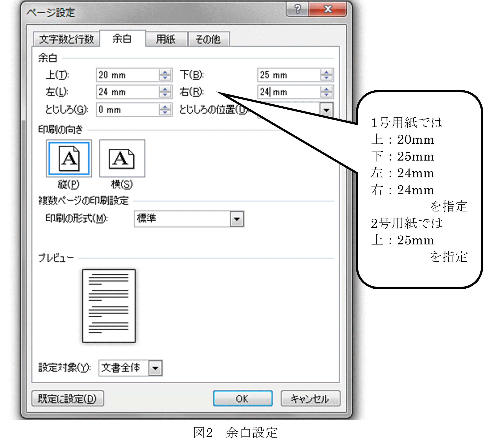This screenshot has height=448, width=483.
Task: Increase the 左(L) margin with up arrow
Action: [x=165, y=89]
